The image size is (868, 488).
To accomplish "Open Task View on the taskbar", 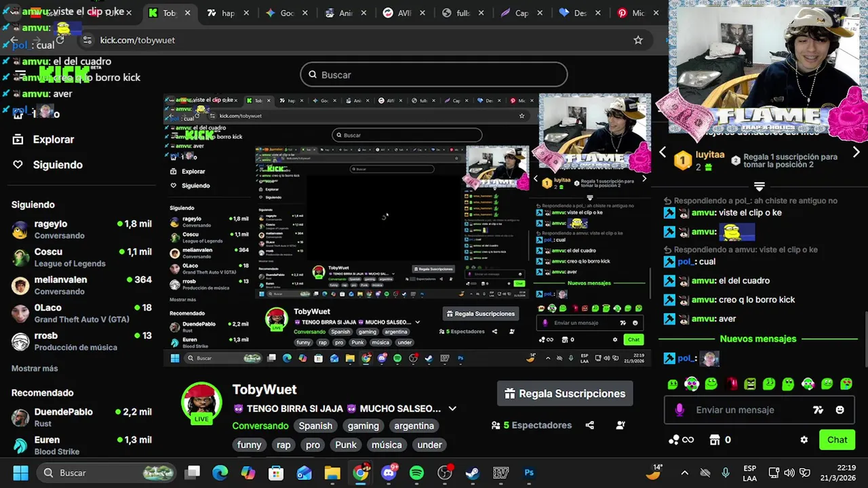I will click(x=193, y=473).
